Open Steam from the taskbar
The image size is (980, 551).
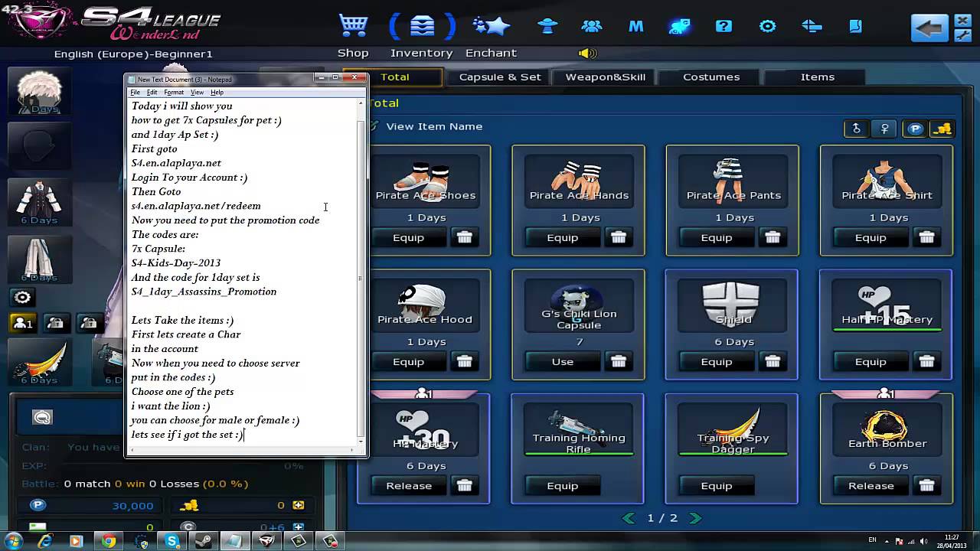(x=204, y=541)
